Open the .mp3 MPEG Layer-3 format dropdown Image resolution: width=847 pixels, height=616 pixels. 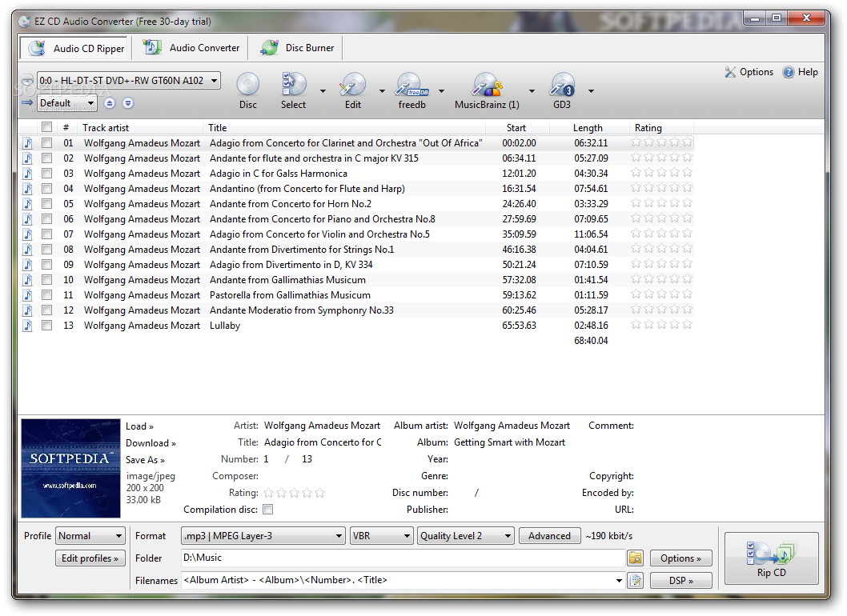263,535
